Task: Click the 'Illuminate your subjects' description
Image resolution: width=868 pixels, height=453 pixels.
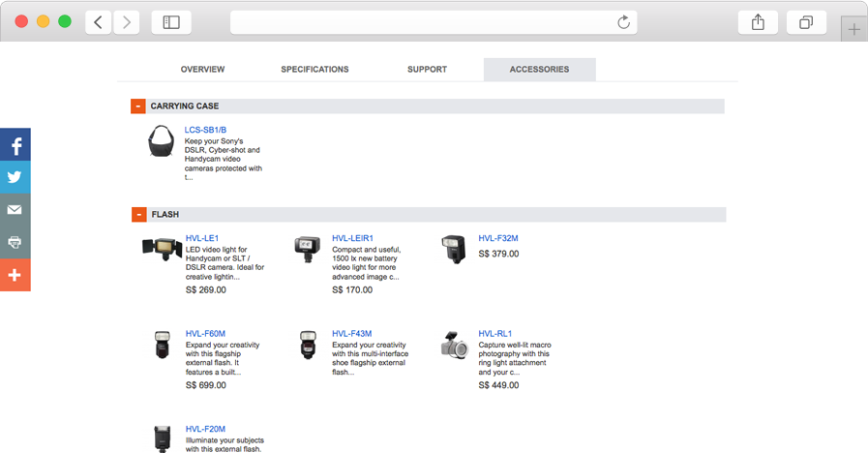Action: tap(224, 444)
